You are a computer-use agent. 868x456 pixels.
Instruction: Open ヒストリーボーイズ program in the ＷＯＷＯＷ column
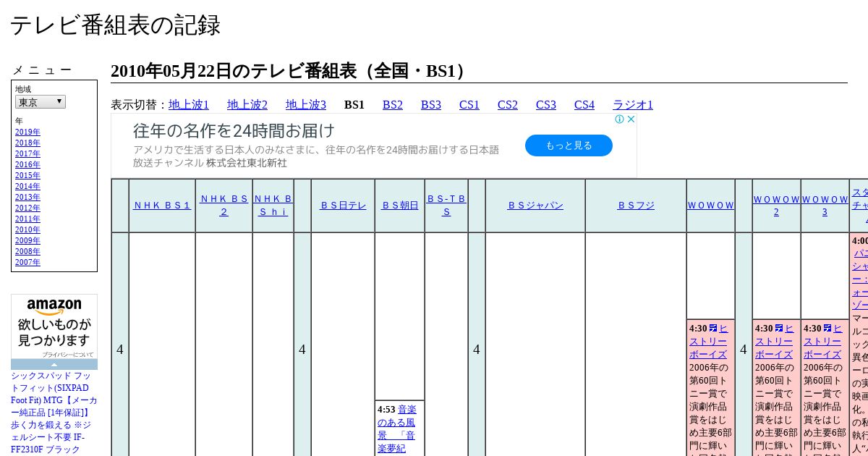(x=708, y=342)
